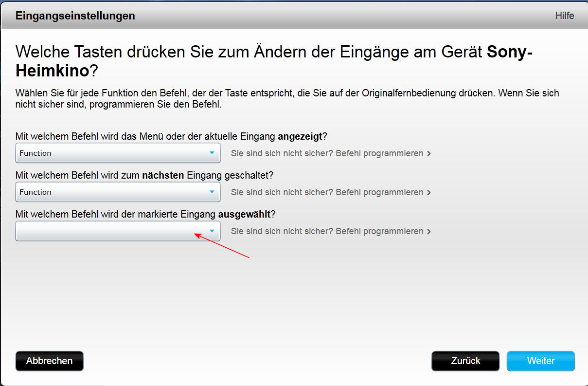The width and height of the screenshot is (588, 386).
Task: Go back with the Zurück button
Action: point(465,361)
